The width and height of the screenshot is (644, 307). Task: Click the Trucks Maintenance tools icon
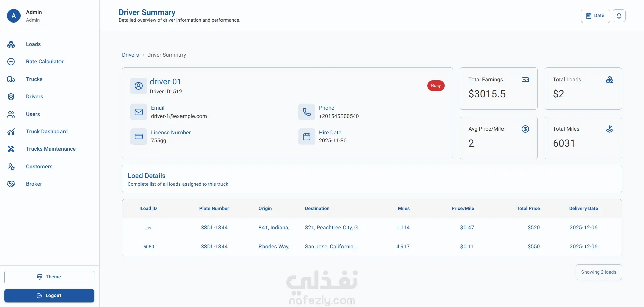pyautogui.click(x=11, y=149)
